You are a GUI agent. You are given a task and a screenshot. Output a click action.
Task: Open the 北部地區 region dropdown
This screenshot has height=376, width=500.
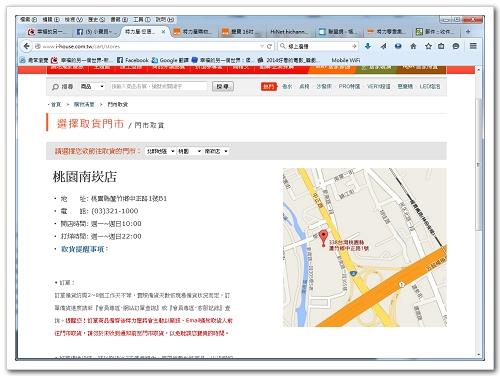tap(160, 151)
